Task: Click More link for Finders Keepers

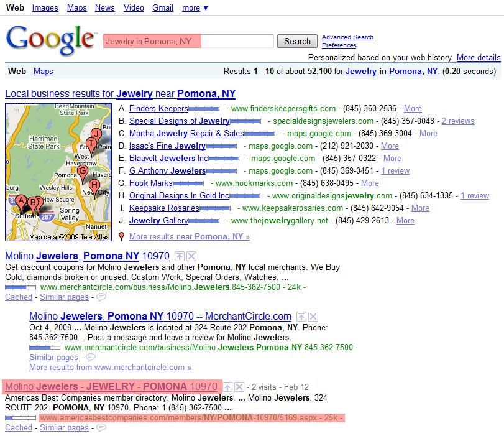Action: 413,109
